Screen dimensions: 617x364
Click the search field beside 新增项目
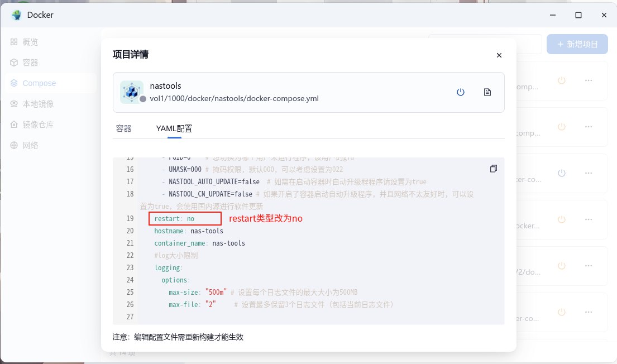coord(485,44)
